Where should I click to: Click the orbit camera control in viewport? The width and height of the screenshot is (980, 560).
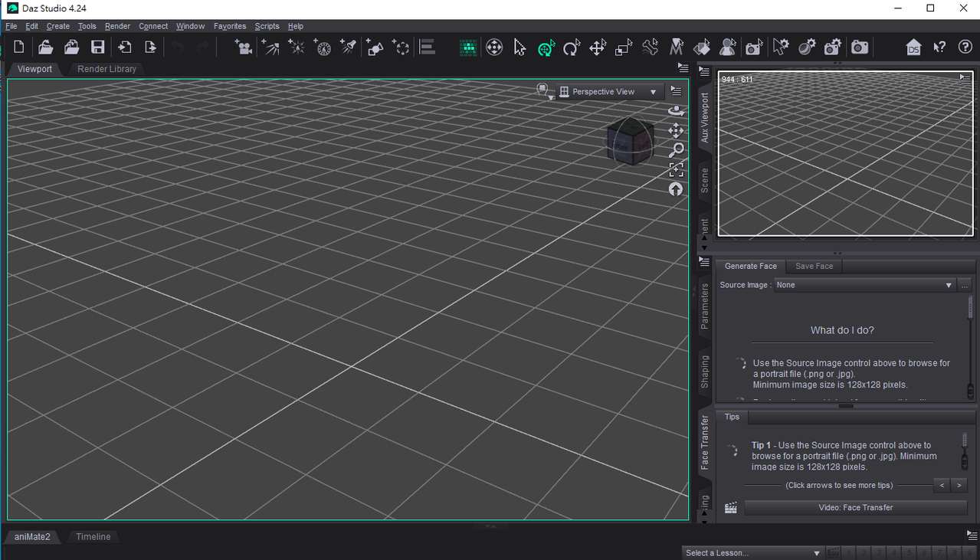pyautogui.click(x=676, y=111)
